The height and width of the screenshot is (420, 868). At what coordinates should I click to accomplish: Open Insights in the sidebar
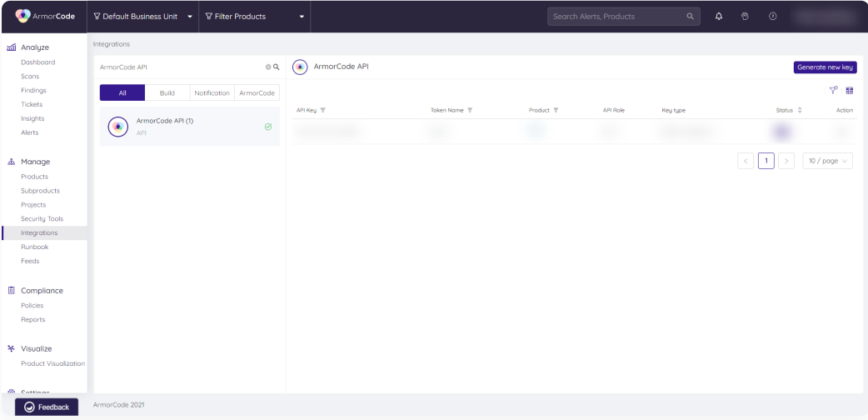(32, 118)
